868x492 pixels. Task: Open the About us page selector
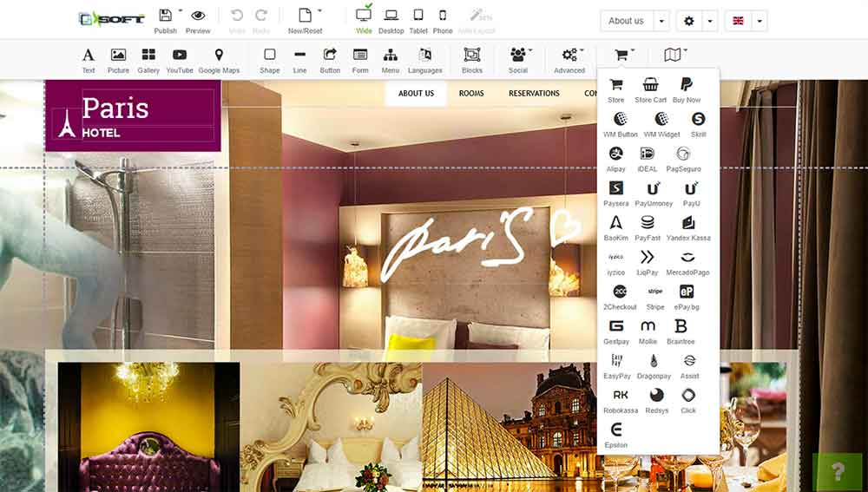(626, 21)
